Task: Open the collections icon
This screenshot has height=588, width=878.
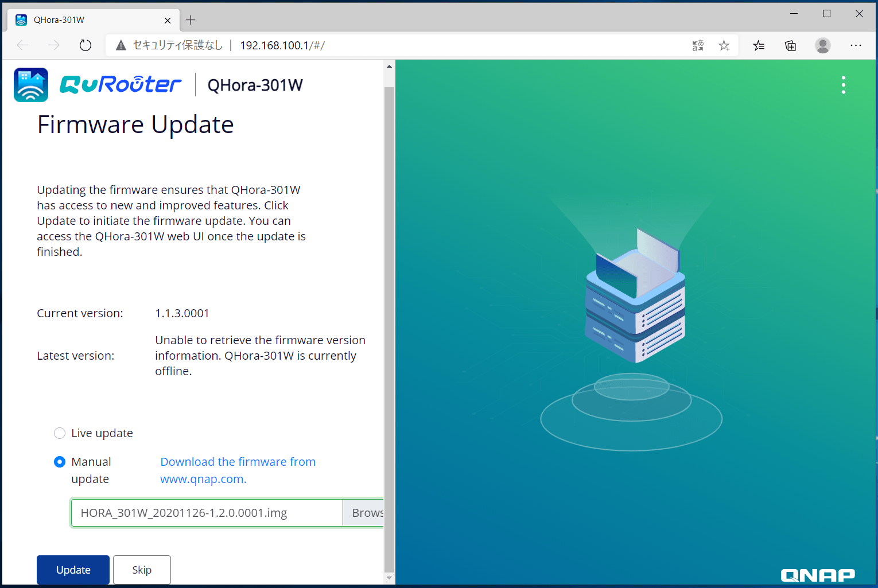Action: click(791, 45)
